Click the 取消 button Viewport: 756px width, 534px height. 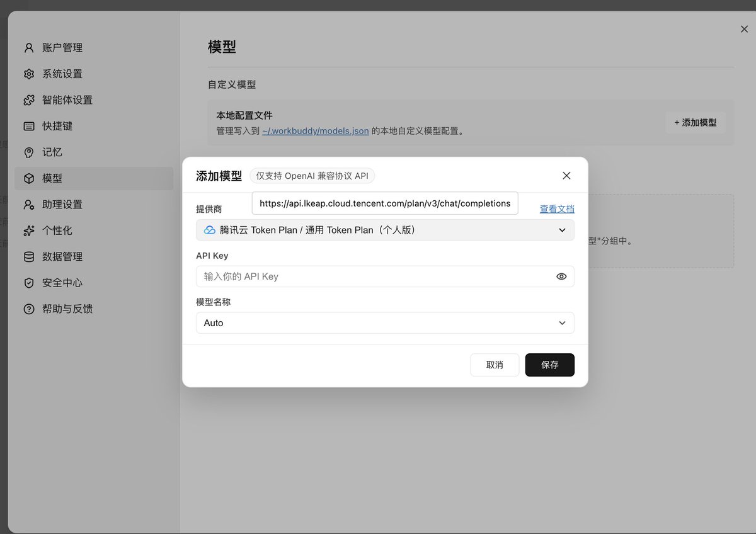point(495,365)
